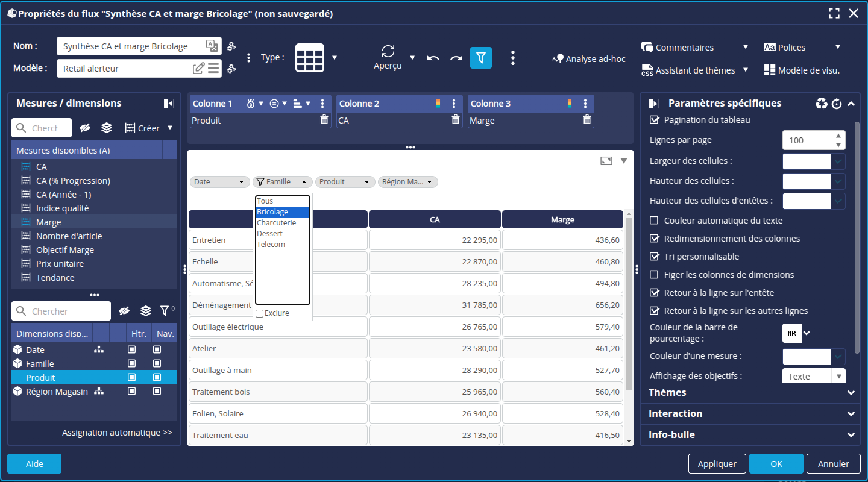The height and width of the screenshot is (482, 868).
Task: Open the percentage bar color swatch
Action: (x=791, y=333)
